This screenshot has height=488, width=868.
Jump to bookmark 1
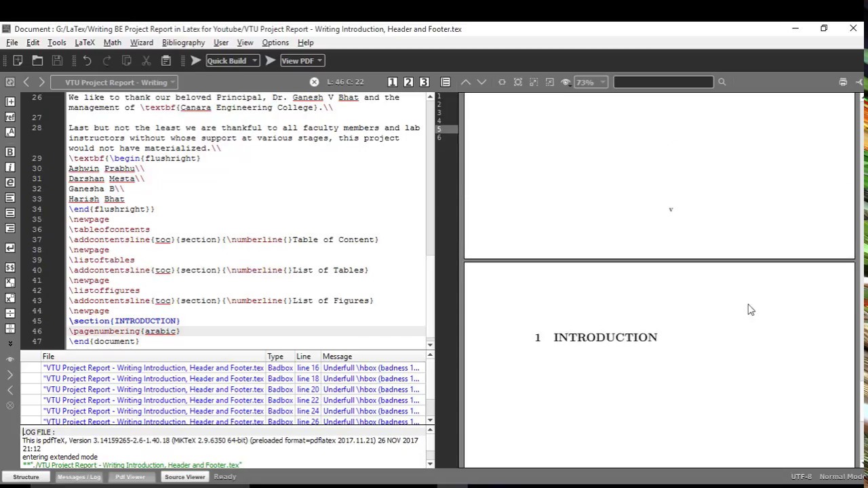coord(393,82)
